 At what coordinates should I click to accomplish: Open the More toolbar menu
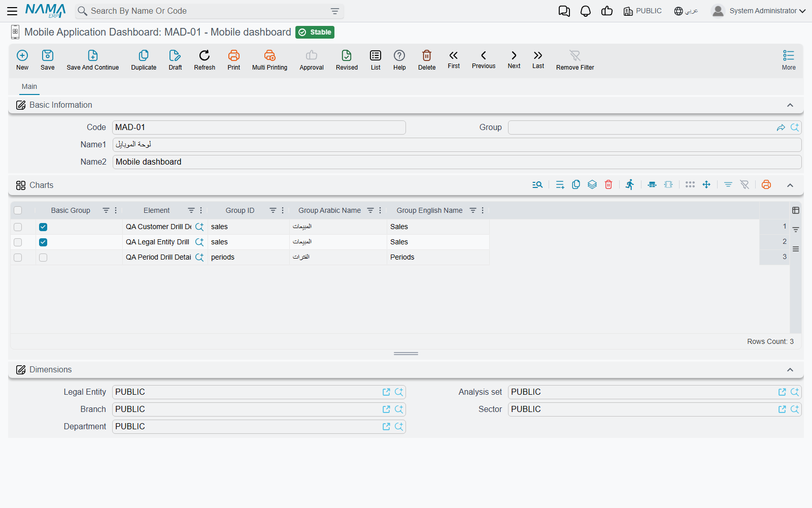click(789, 60)
